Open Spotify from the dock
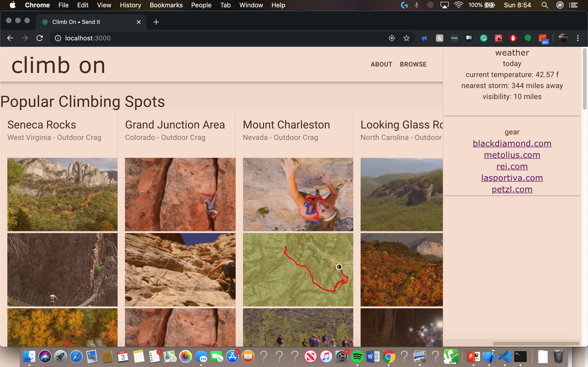 [x=357, y=356]
